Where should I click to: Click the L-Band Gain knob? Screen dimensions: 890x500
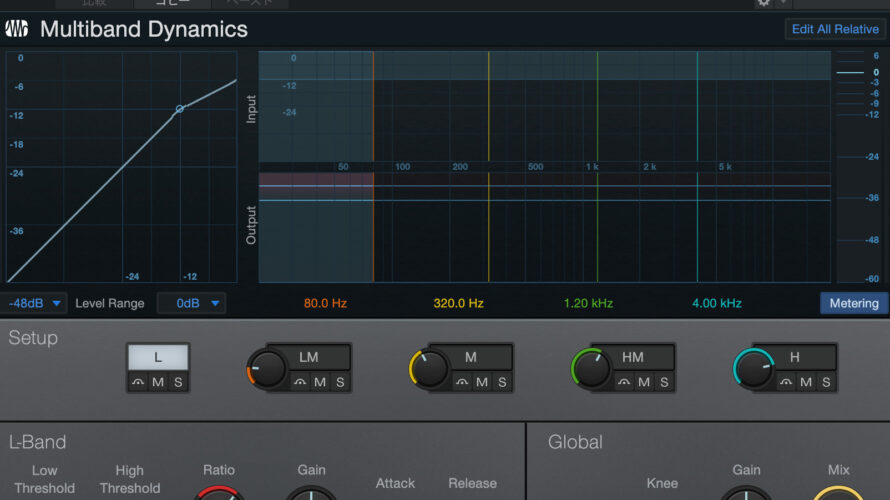pyautogui.click(x=311, y=494)
